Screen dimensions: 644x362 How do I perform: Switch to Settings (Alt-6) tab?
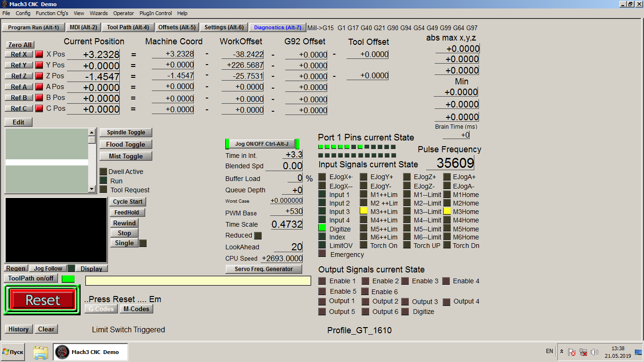(x=224, y=27)
